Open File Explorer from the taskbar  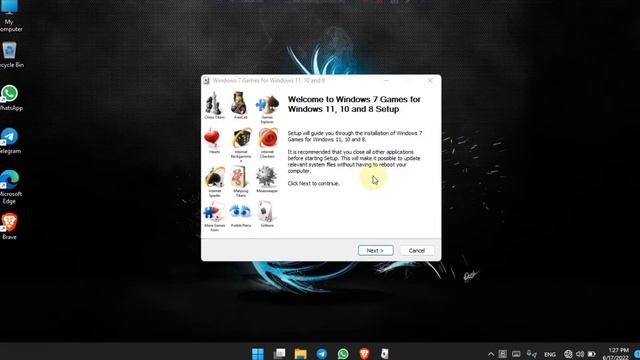point(300,353)
